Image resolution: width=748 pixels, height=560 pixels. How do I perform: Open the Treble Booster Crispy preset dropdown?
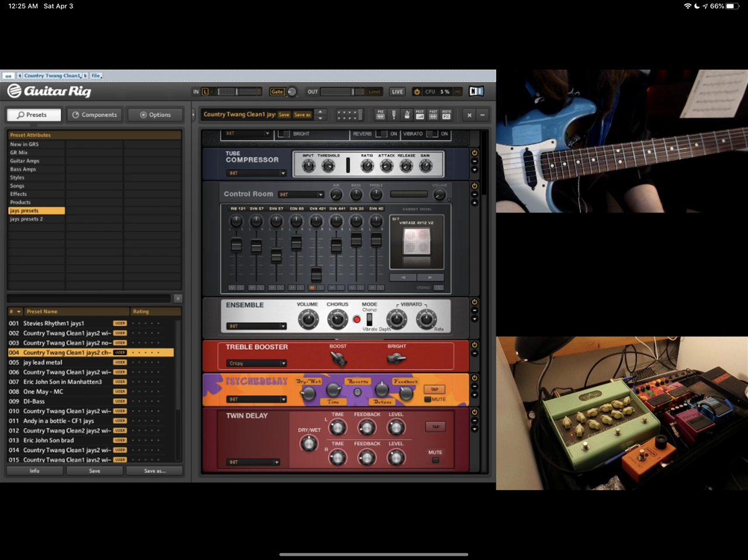click(257, 363)
